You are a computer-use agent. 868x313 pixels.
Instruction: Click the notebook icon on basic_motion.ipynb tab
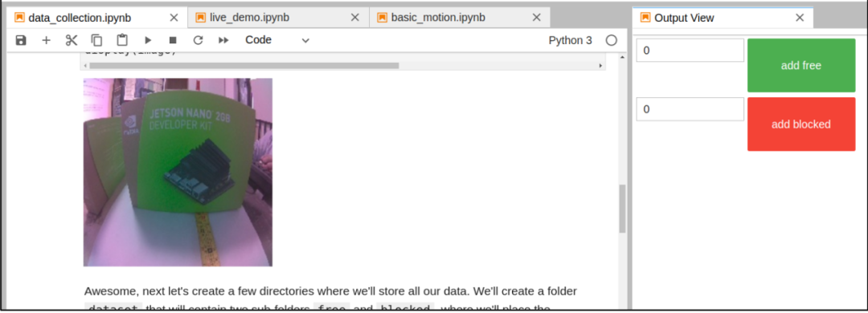coord(382,18)
